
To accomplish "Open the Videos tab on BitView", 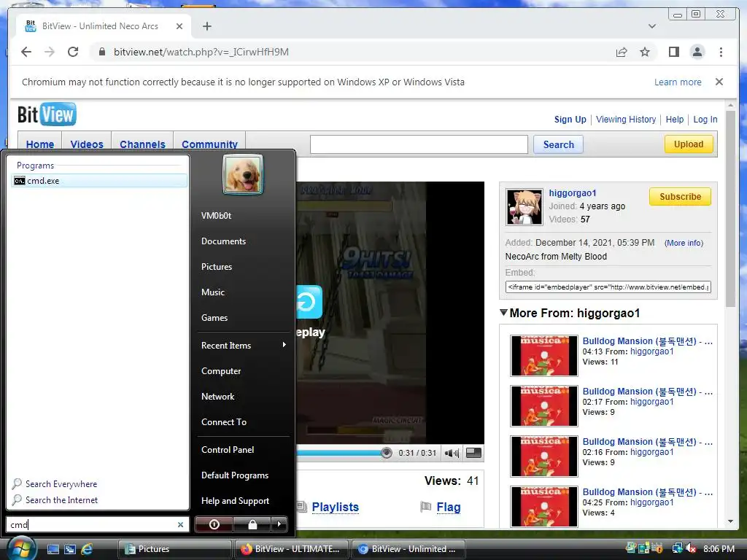I will coord(87,144).
